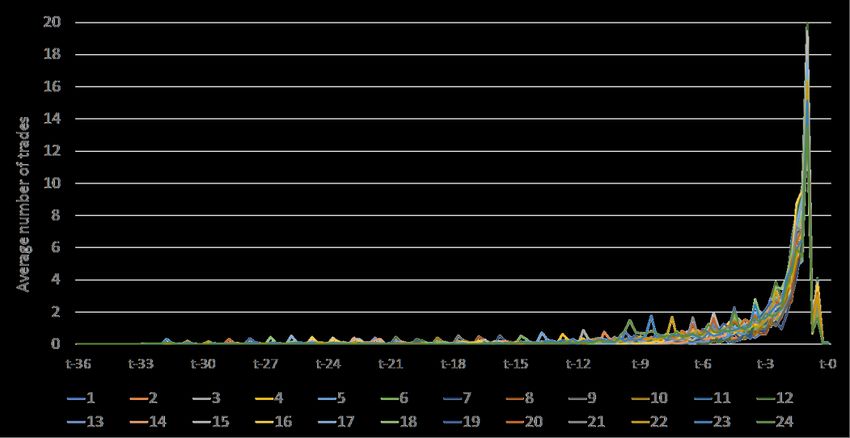Click legend entry for series 18
This screenshot has width=850, height=438.
399,421
